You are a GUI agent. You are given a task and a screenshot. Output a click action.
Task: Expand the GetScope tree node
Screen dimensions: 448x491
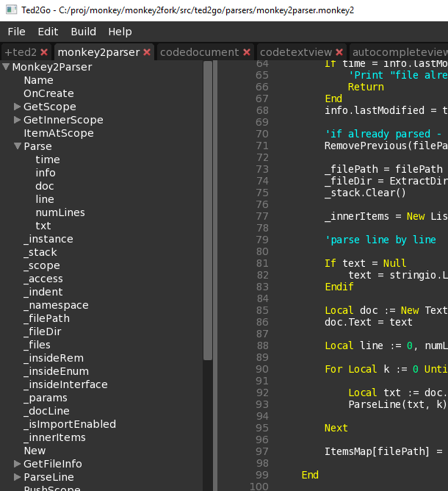pos(18,107)
